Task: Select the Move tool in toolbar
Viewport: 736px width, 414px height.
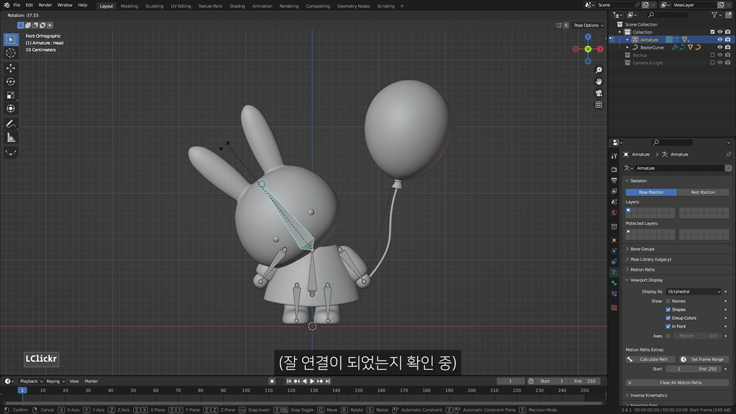Action: point(11,68)
